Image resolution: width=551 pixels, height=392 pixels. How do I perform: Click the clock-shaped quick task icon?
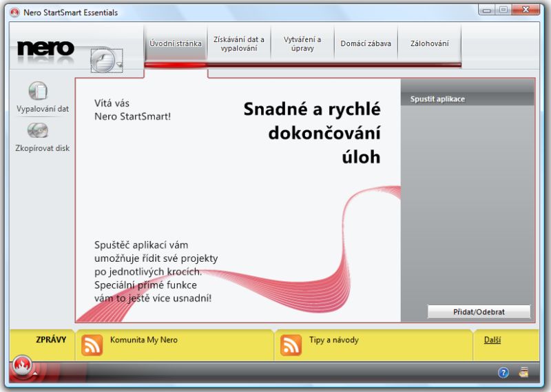click(x=103, y=61)
